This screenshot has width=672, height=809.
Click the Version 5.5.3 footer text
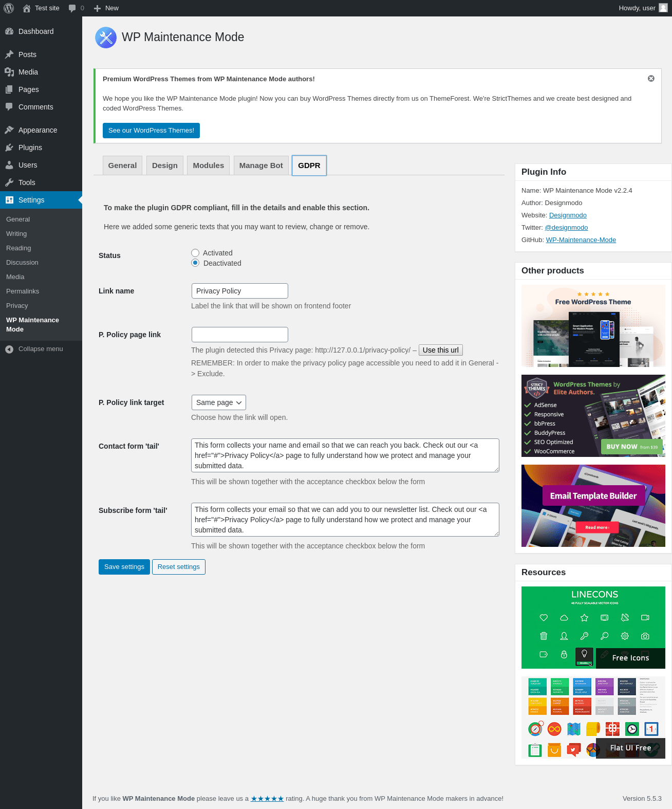coord(642,798)
